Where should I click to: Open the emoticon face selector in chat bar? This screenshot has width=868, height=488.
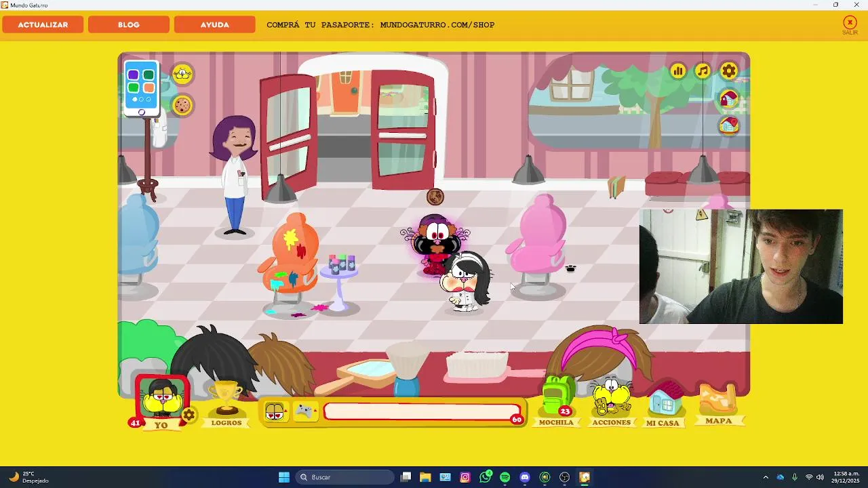click(x=275, y=411)
